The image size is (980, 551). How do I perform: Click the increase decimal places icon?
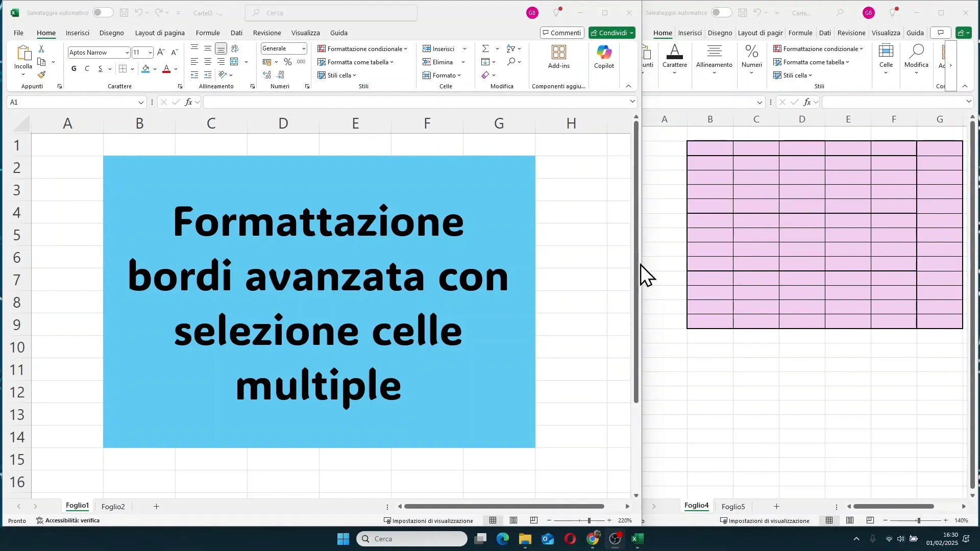point(267,75)
